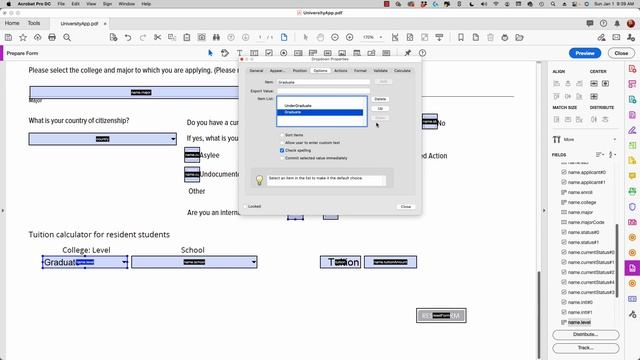Expand the More options dropdown in right panel
This screenshot has height=360, width=640.
(615, 140)
